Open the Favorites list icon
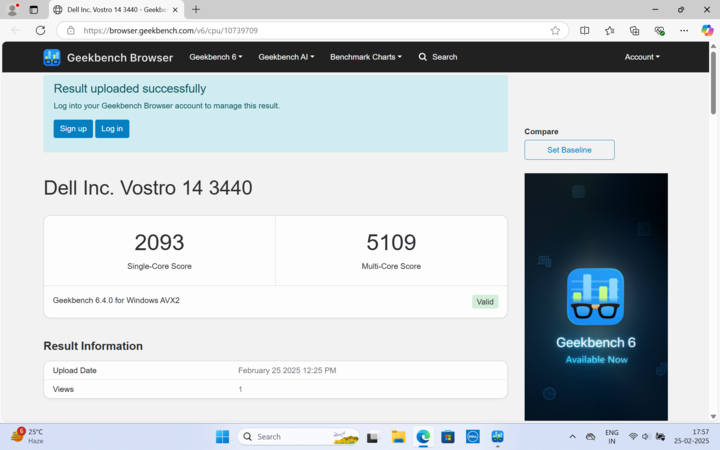 pyautogui.click(x=609, y=30)
